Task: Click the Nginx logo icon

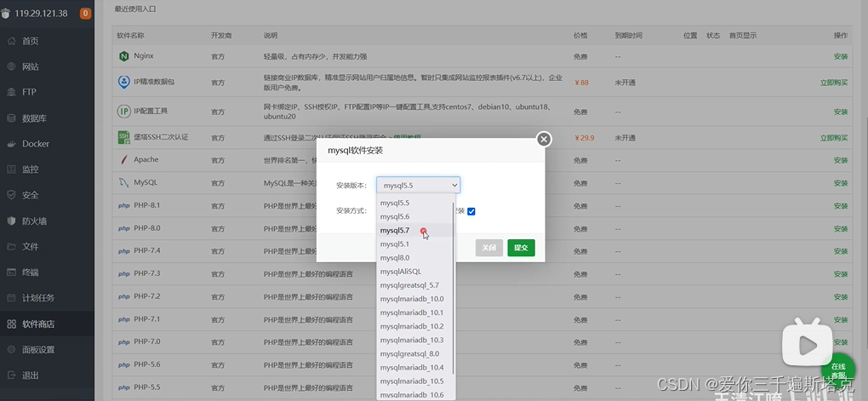Action: click(x=123, y=56)
